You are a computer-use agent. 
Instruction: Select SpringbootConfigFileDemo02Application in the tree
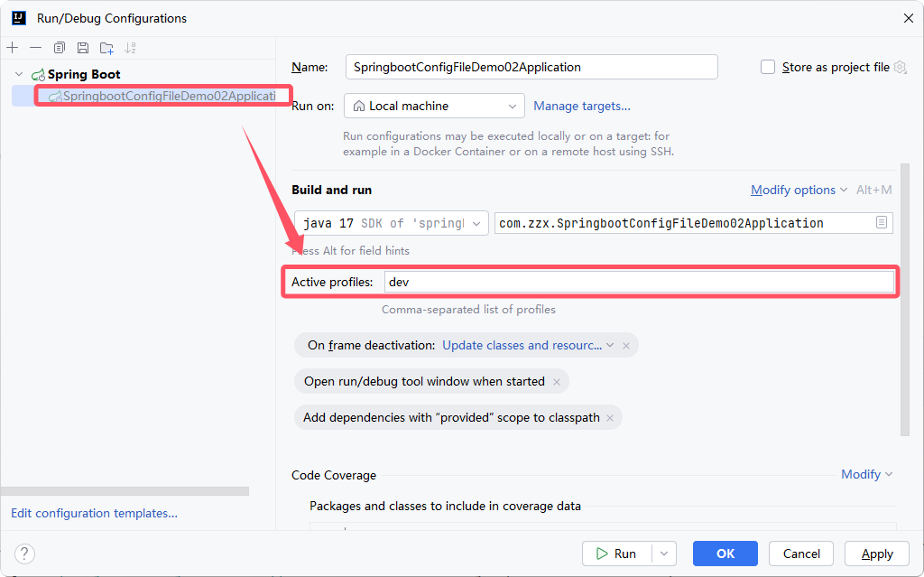pos(162,96)
